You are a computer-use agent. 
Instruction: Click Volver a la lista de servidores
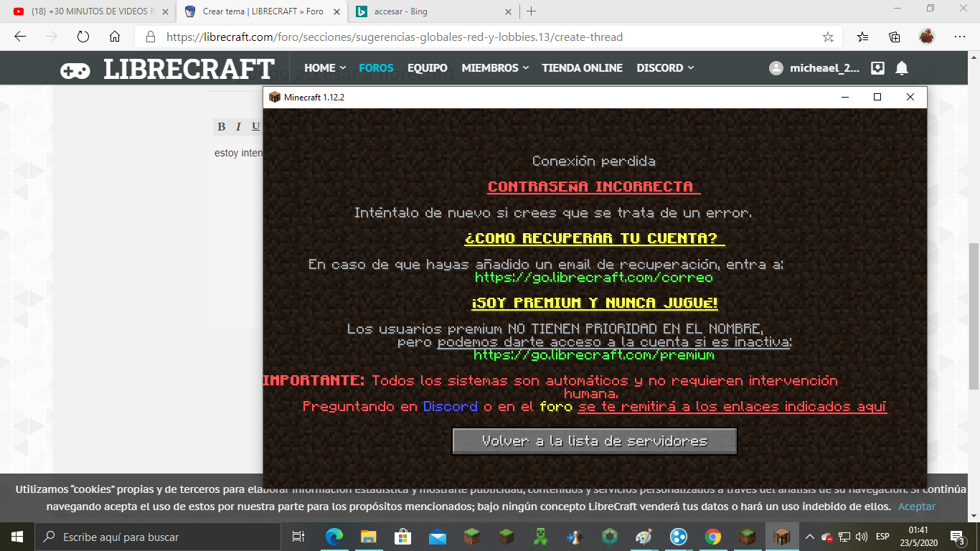[595, 441]
